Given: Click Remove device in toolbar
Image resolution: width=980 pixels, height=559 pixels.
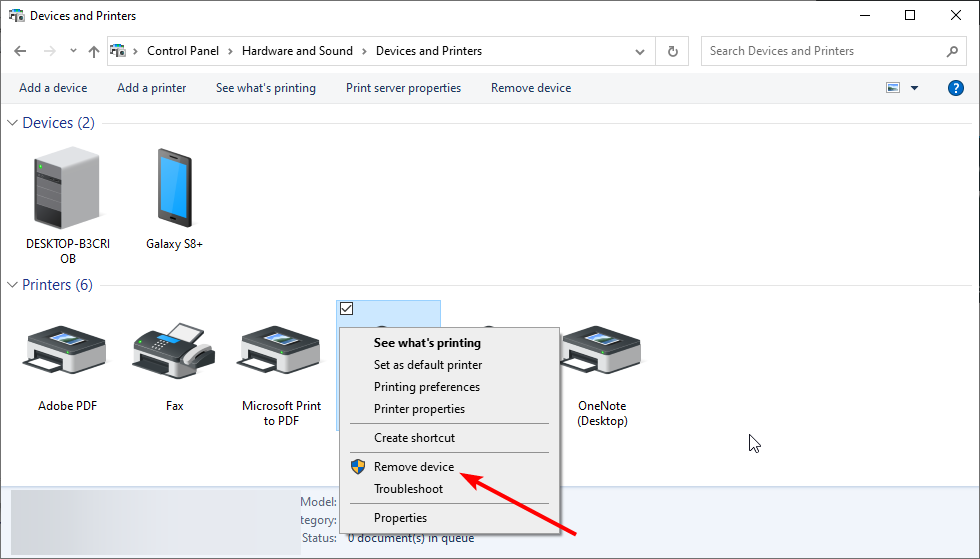Looking at the screenshot, I should (x=531, y=88).
